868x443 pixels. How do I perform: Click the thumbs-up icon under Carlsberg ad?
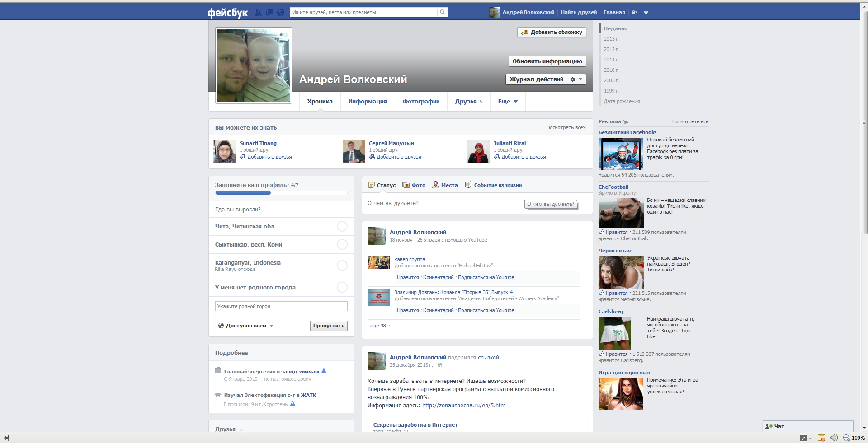point(601,354)
